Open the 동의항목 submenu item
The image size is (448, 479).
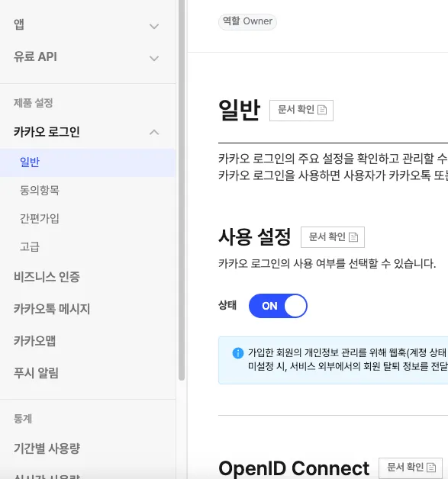(40, 191)
